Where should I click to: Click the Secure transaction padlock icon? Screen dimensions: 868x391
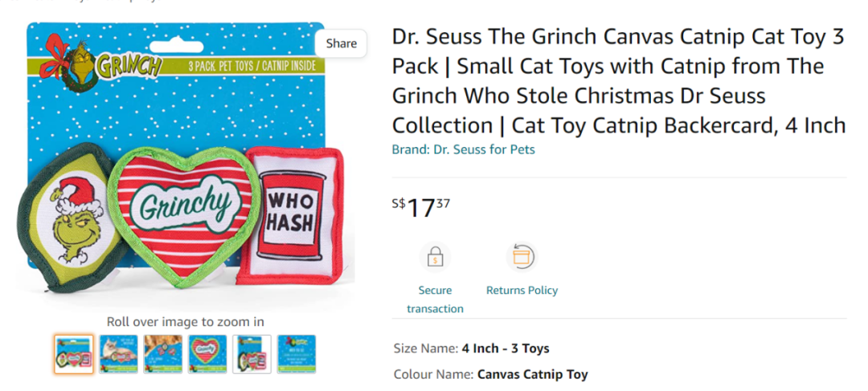(x=435, y=258)
